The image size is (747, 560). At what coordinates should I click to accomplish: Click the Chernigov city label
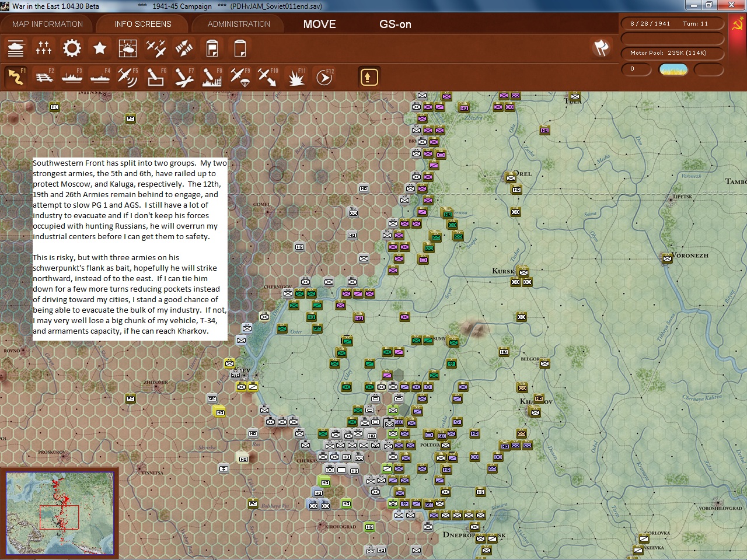click(278, 287)
